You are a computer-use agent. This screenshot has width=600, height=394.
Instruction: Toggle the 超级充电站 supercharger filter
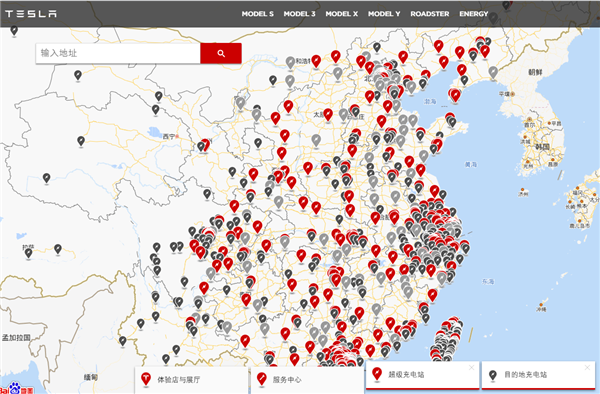[422, 375]
